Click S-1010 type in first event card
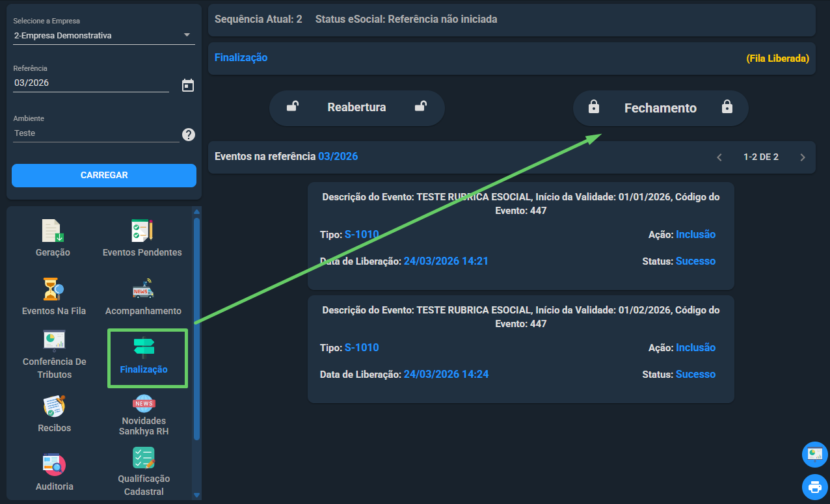 [362, 234]
